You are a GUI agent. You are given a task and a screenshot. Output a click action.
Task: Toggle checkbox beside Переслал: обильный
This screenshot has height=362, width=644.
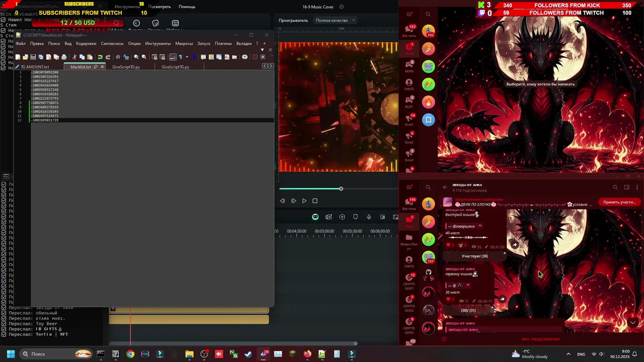(4, 312)
